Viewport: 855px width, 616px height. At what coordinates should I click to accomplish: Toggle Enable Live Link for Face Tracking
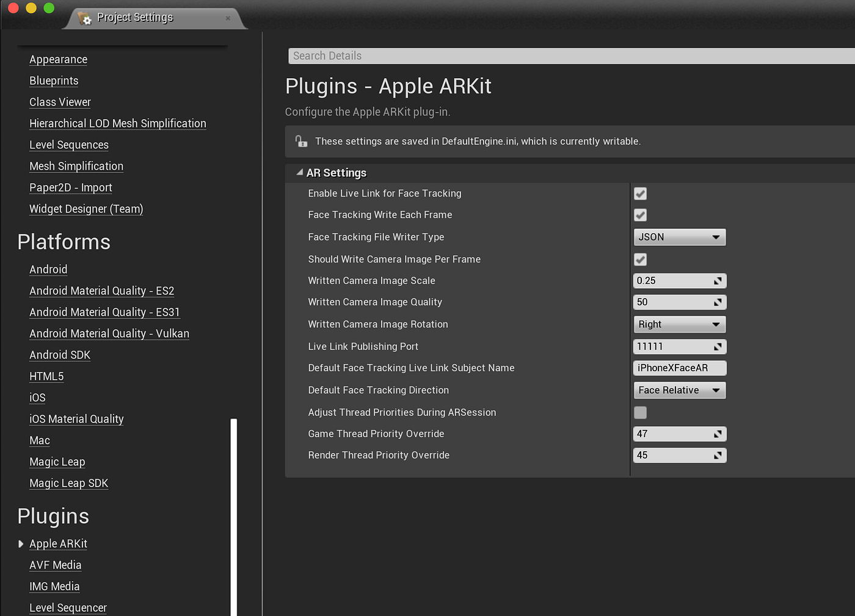click(640, 194)
